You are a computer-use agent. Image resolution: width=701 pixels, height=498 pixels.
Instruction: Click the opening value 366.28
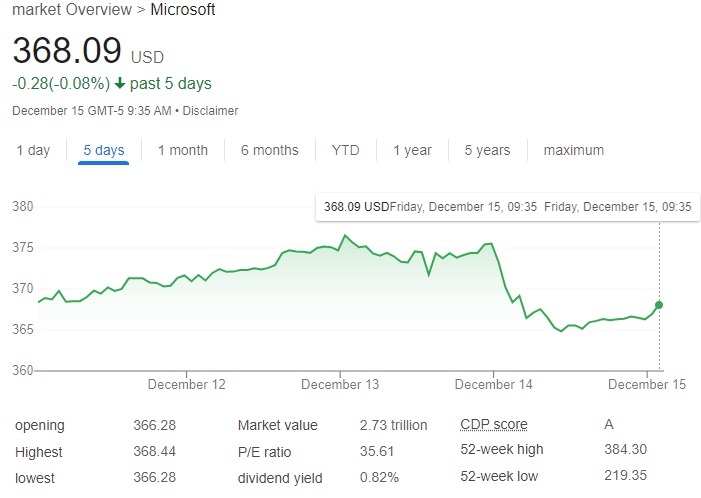point(155,425)
